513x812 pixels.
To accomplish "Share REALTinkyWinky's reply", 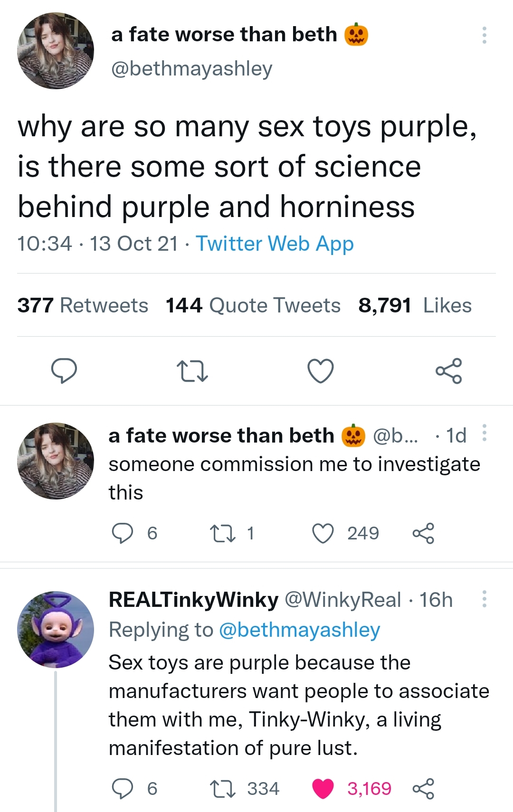I will coord(423,789).
